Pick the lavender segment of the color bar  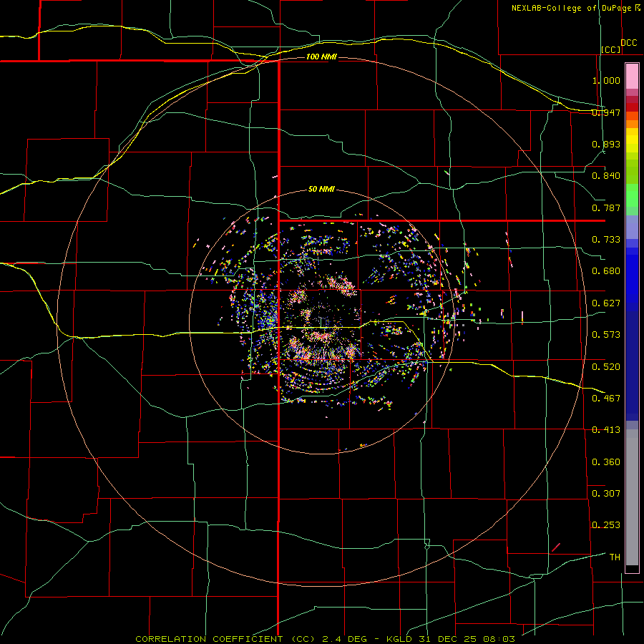pyautogui.click(x=632, y=227)
